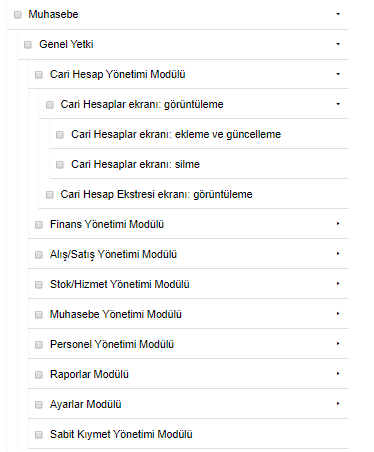
Task: Tick Cari Hesaplar ekranı: ekleme ve güncelleme
Action: click(x=60, y=135)
